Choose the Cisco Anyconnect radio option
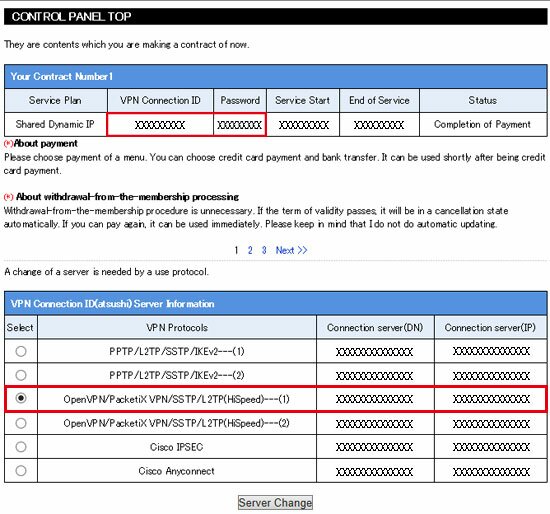Viewport: 550px width, 514px height. [x=21, y=470]
